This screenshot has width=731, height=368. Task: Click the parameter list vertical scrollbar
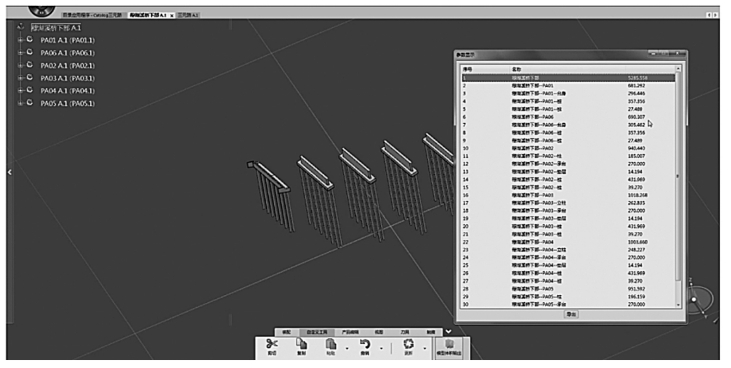click(x=678, y=187)
